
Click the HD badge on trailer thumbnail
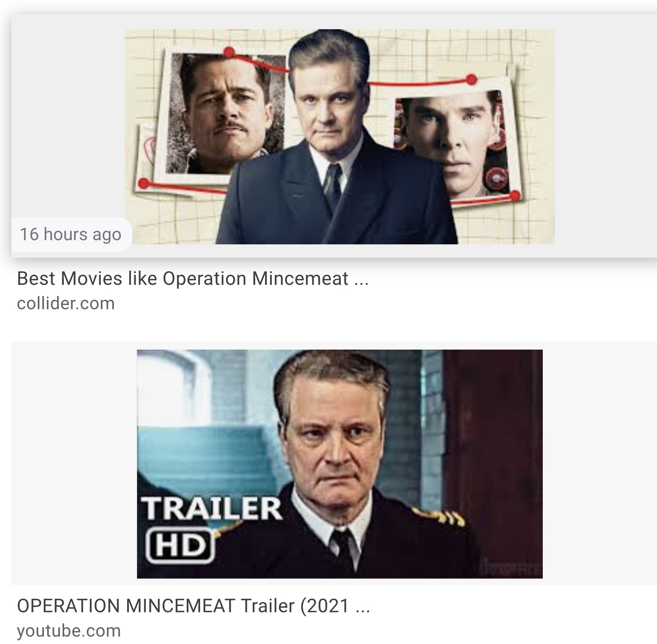(180, 545)
